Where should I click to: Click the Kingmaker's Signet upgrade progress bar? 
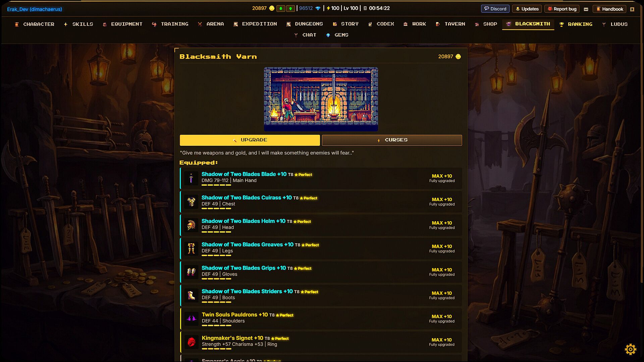pyautogui.click(x=217, y=349)
